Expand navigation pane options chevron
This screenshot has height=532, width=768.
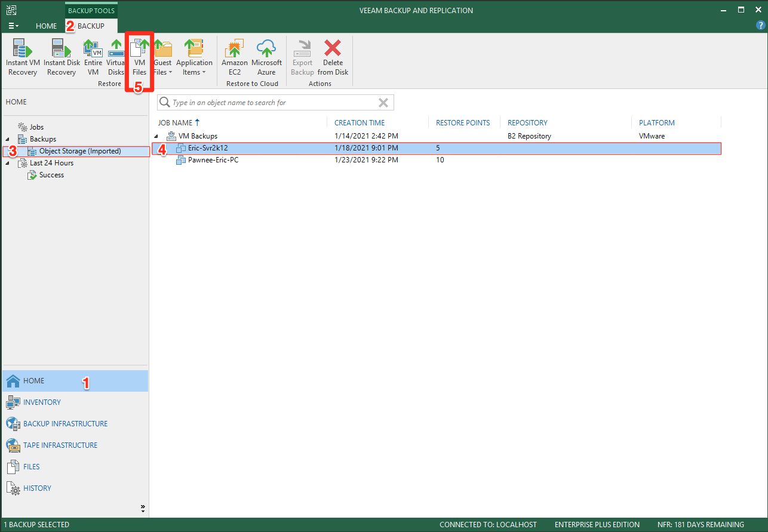(143, 509)
